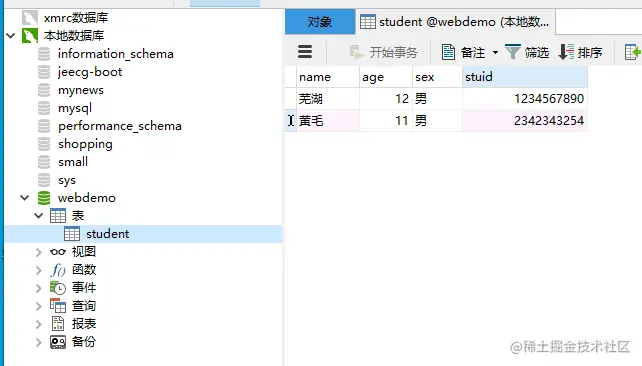The height and width of the screenshot is (366, 642).
Task: Click the 筛选 filter funnel icon
Action: [x=513, y=52]
